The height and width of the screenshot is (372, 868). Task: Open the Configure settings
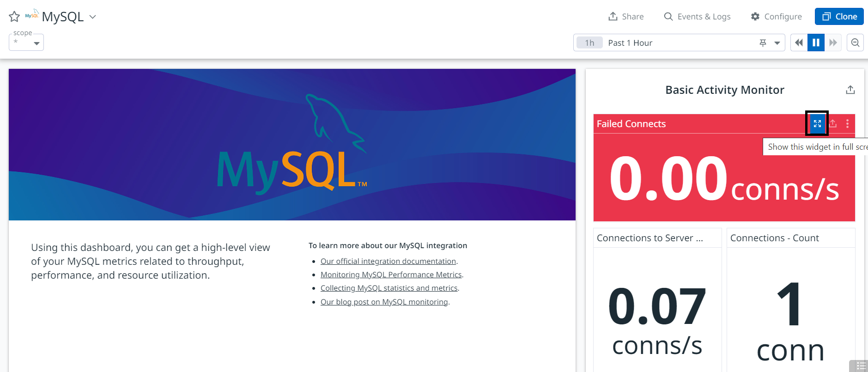point(777,17)
